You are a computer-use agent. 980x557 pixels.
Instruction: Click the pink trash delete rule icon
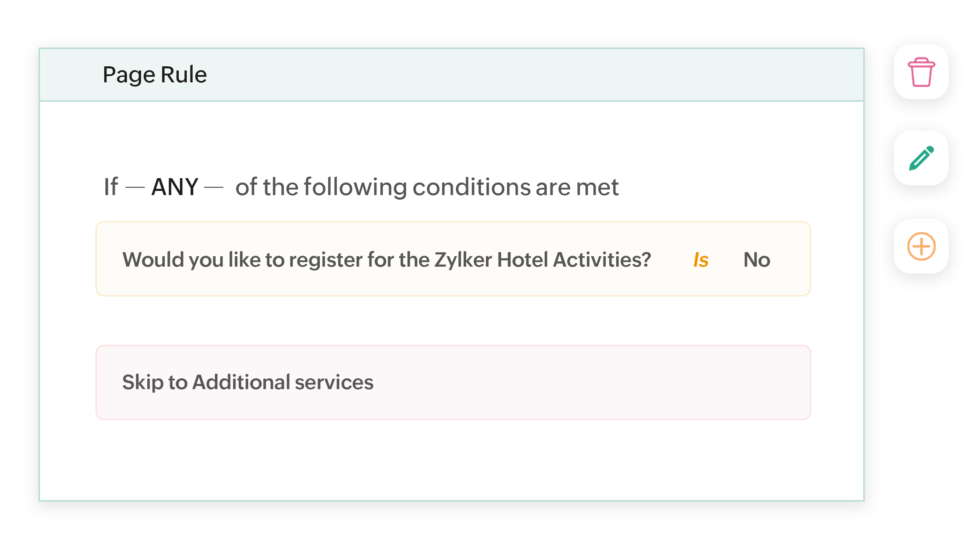(921, 72)
